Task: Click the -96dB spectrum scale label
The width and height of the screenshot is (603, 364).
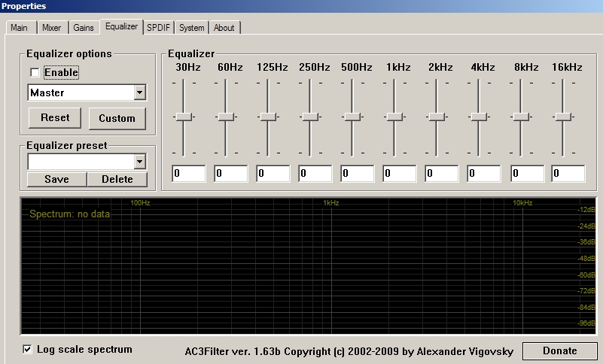Action: 586,323
